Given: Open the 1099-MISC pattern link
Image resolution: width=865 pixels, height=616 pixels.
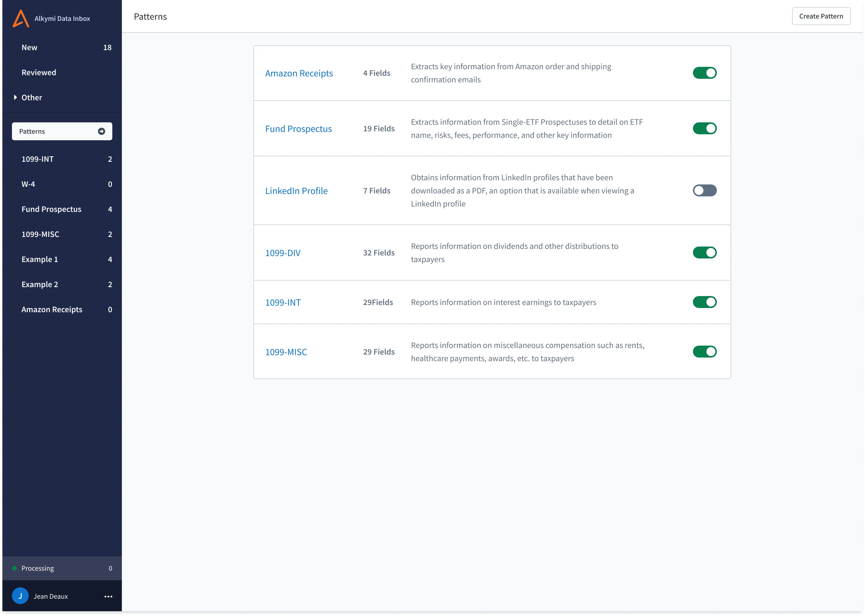Looking at the screenshot, I should [286, 352].
